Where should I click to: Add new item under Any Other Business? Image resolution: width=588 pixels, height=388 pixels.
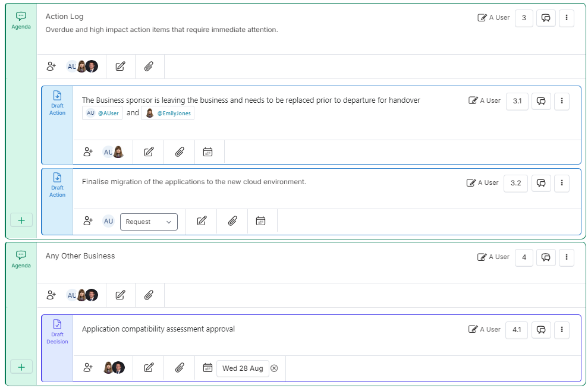[x=21, y=367]
